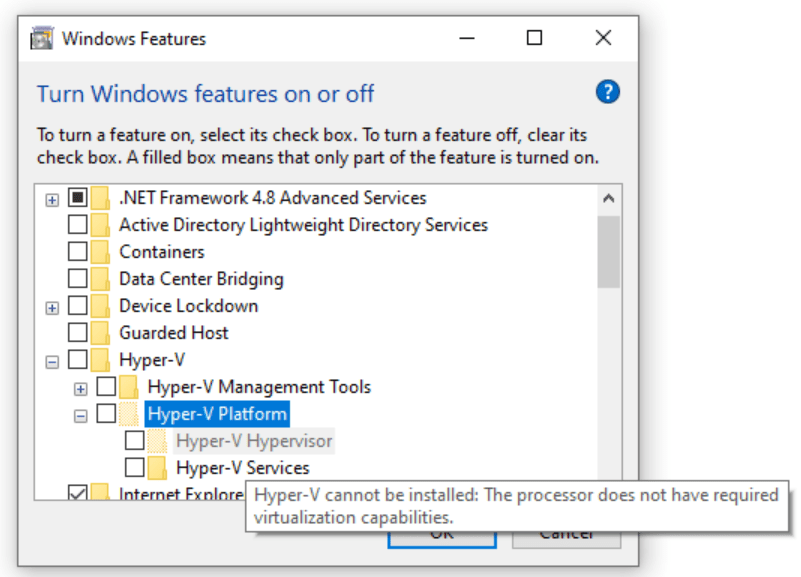This screenshot has width=801, height=577.
Task: Click the Hyper-V Hypervisor folder icon
Action: [160, 441]
